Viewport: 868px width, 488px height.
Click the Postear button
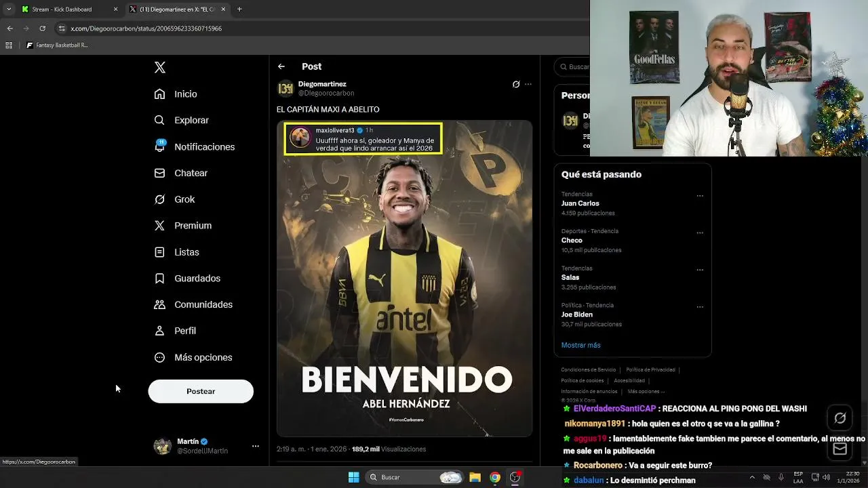201,391
